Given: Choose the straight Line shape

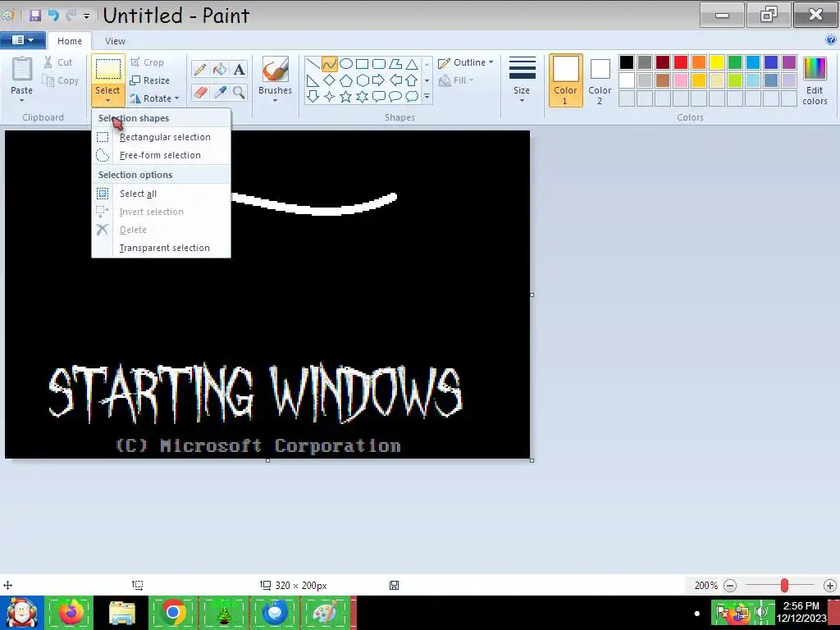Looking at the screenshot, I should 313,64.
